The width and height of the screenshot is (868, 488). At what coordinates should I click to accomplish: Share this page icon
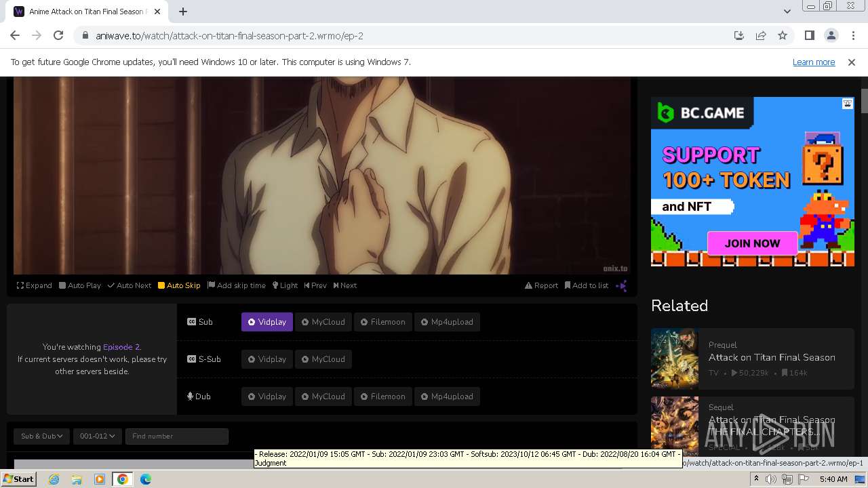coord(761,36)
